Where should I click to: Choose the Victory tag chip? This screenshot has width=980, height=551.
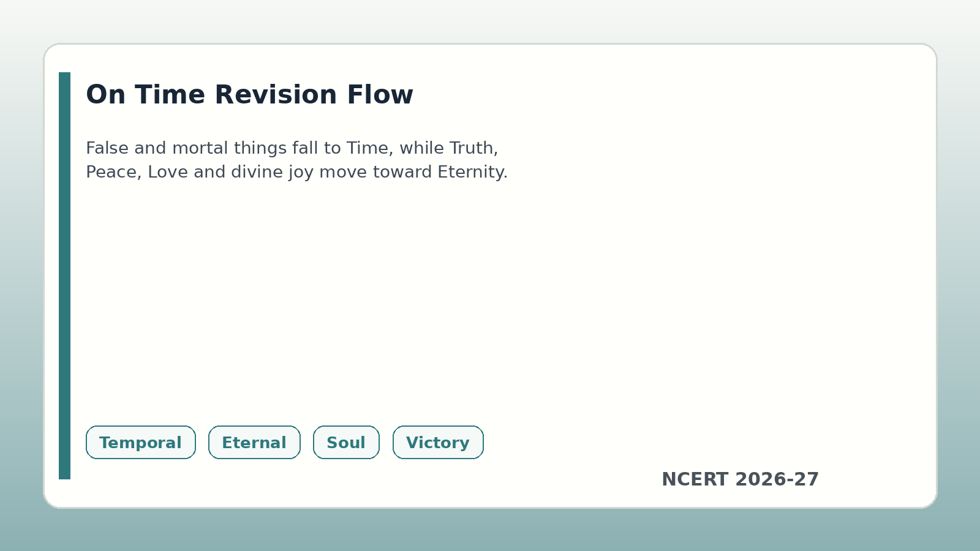[x=438, y=442]
